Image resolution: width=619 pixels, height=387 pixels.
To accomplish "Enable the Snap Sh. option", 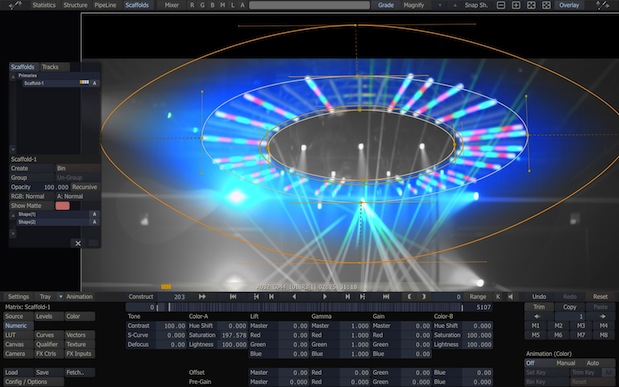I will coord(476,5).
